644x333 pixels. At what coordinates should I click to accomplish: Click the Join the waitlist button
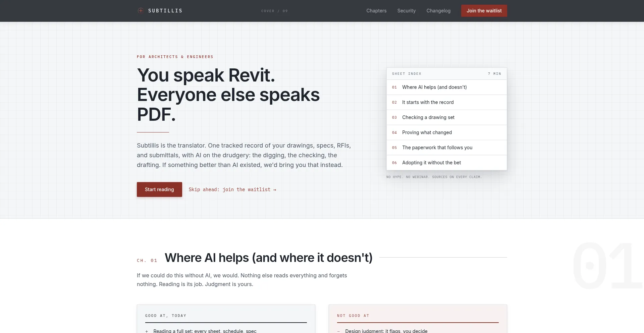(x=484, y=11)
